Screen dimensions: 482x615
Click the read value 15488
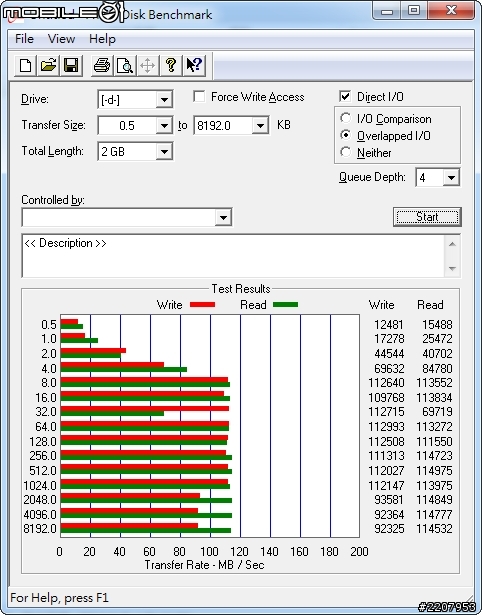437,325
